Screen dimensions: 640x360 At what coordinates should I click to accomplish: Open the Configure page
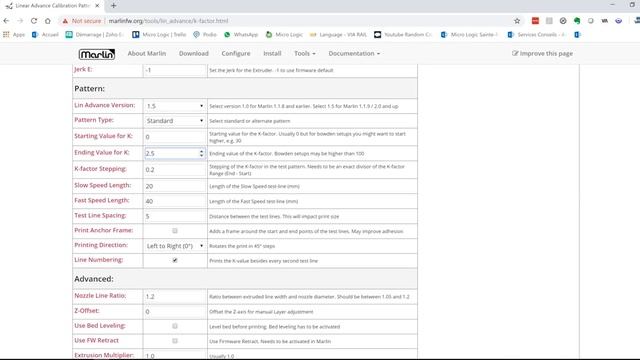(236, 53)
